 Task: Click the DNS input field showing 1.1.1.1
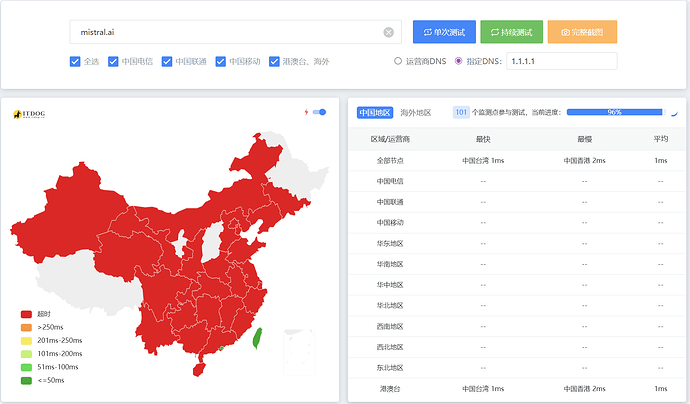[x=562, y=61]
